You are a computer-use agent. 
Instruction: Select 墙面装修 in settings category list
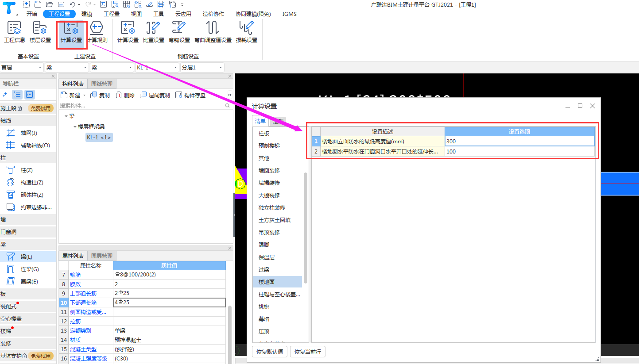coord(269,170)
